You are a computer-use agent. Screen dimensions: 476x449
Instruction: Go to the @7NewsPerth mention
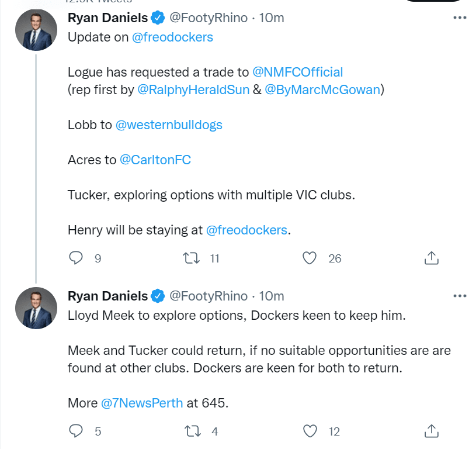point(142,403)
